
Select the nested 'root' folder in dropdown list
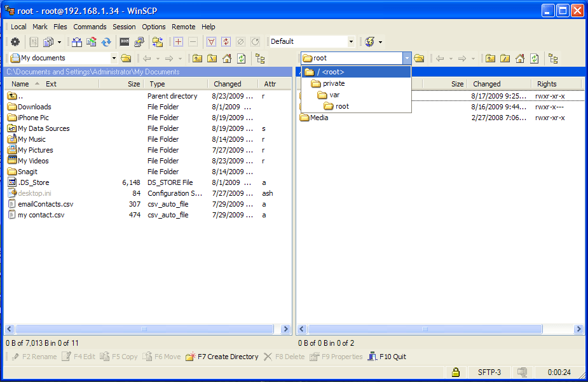[x=356, y=107]
